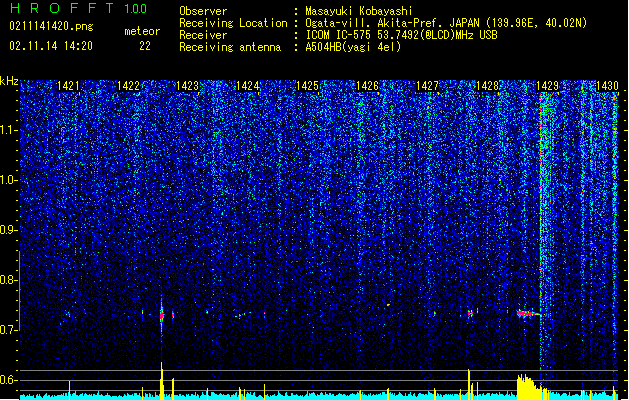Click the 1.0 kHz axis label
629x400 pixels.
pyautogui.click(x=8, y=180)
